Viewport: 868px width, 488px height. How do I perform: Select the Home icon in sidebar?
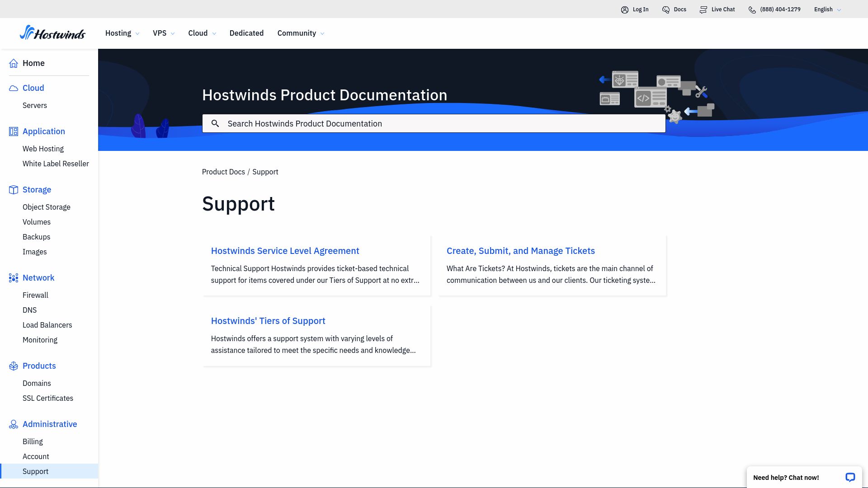click(13, 63)
